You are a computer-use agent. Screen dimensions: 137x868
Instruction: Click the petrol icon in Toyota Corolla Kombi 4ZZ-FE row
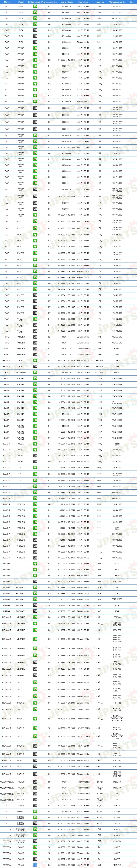[35, 829]
